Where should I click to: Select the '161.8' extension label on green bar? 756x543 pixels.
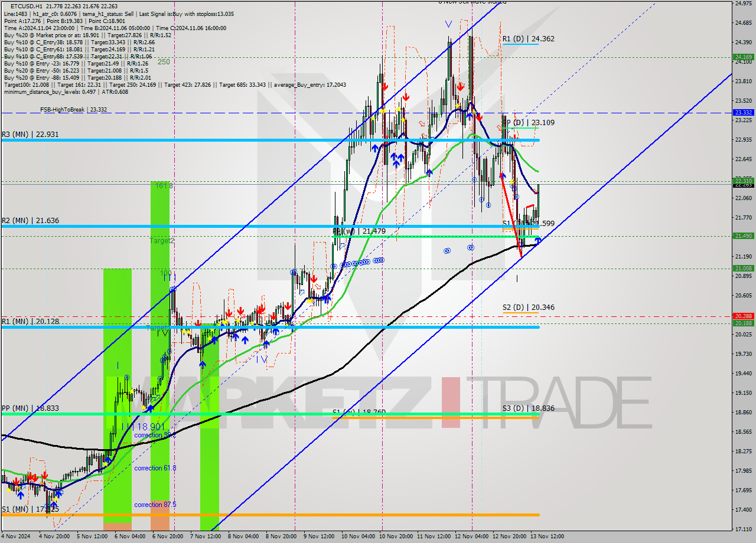click(164, 185)
